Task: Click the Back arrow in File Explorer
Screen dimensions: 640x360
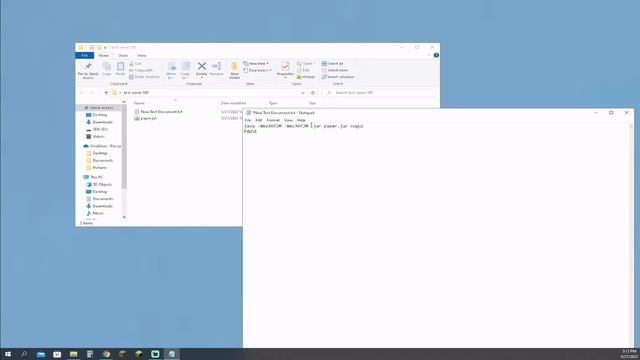Action: click(82, 93)
